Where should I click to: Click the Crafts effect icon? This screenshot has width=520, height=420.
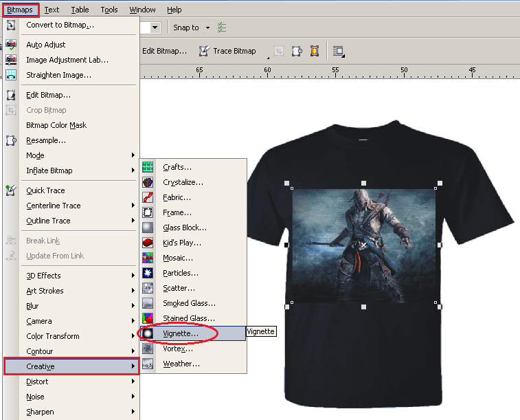[x=148, y=167]
